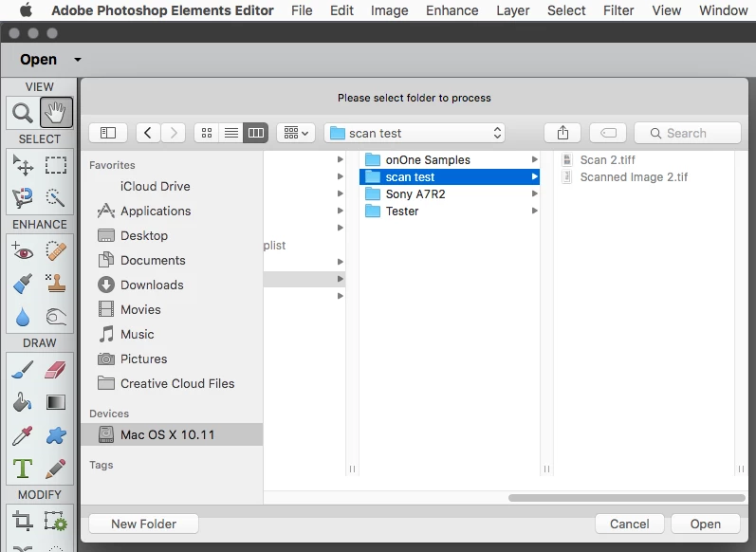Select the Paint Bucket tool
The width and height of the screenshot is (756, 552).
(x=23, y=402)
